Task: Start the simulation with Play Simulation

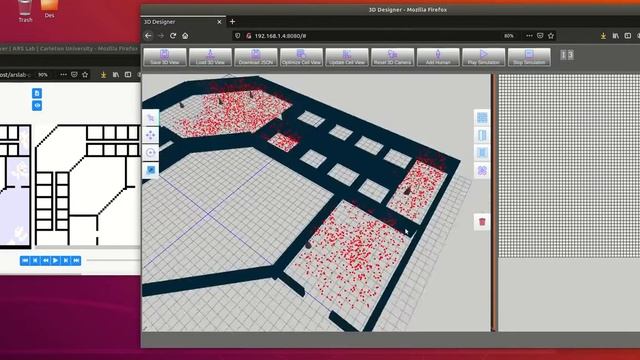Action: (x=484, y=57)
